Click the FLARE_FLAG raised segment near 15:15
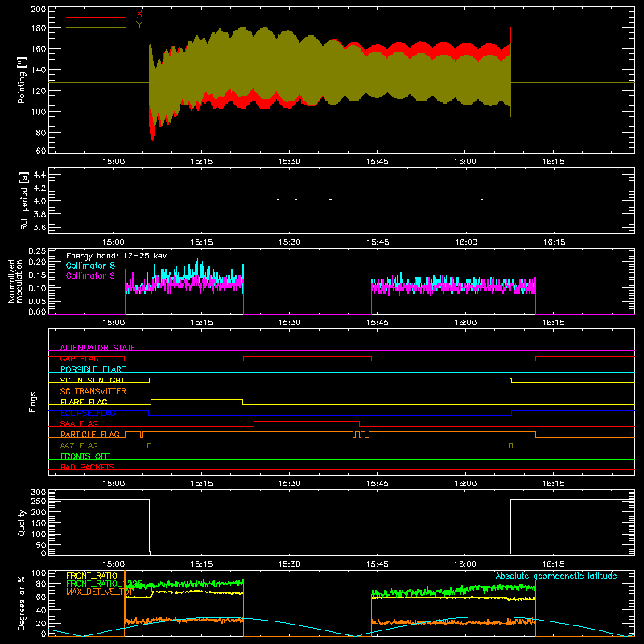The image size is (644, 644). 196,399
